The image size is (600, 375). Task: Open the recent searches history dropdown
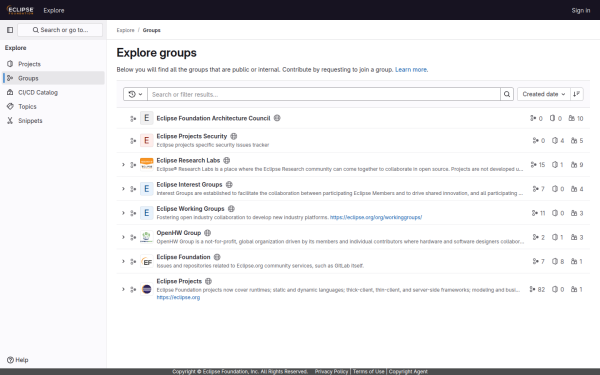[x=135, y=94]
